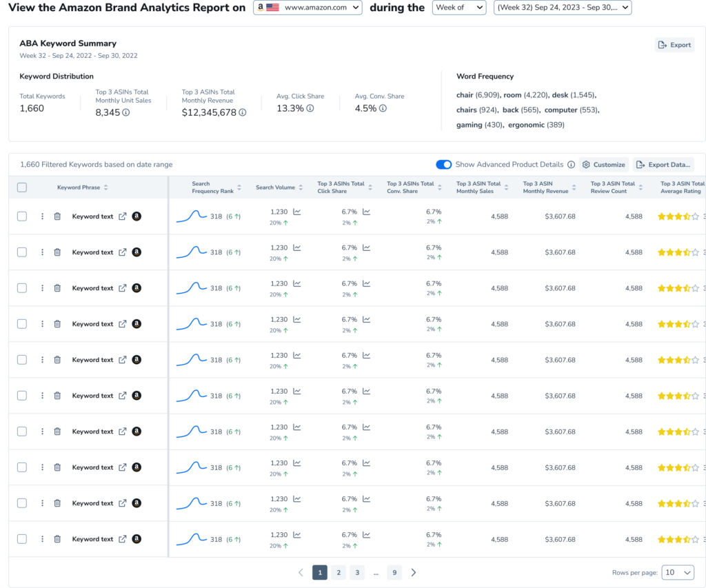Click info icon next to 8,345 unit sales

[126, 112]
